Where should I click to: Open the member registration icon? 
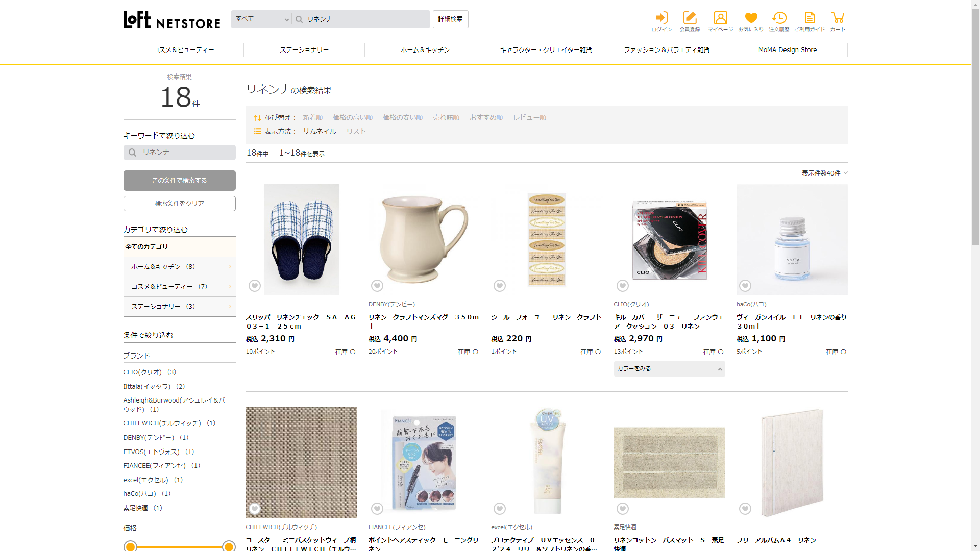[x=690, y=18]
